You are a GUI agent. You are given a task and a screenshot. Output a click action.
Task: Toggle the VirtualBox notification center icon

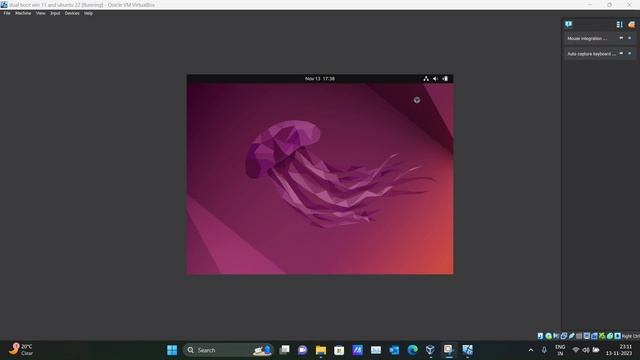click(x=569, y=24)
